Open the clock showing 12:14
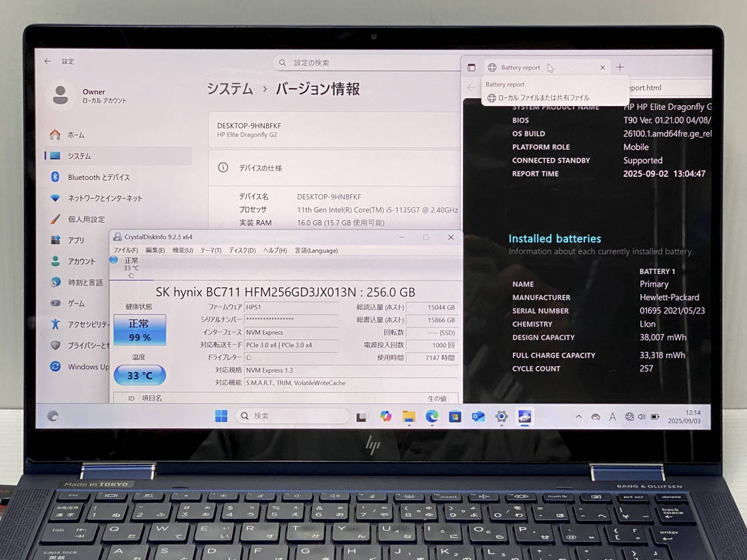This screenshot has width=747, height=560. point(684,417)
